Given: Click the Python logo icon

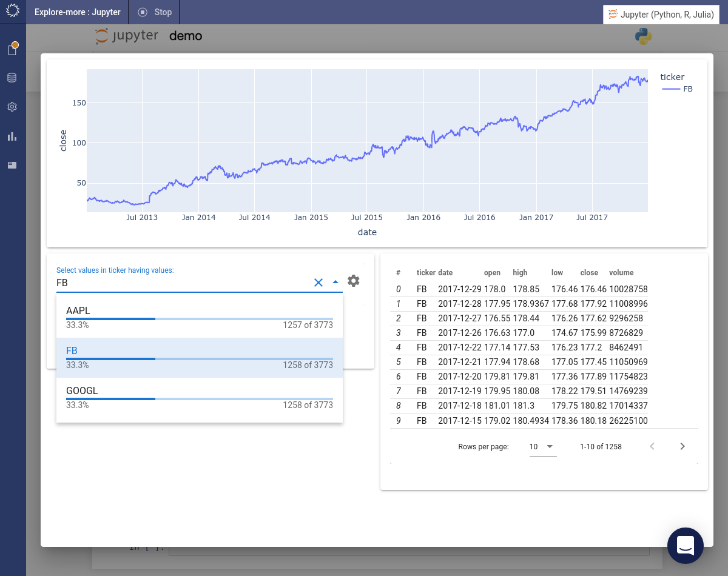Looking at the screenshot, I should [643, 36].
